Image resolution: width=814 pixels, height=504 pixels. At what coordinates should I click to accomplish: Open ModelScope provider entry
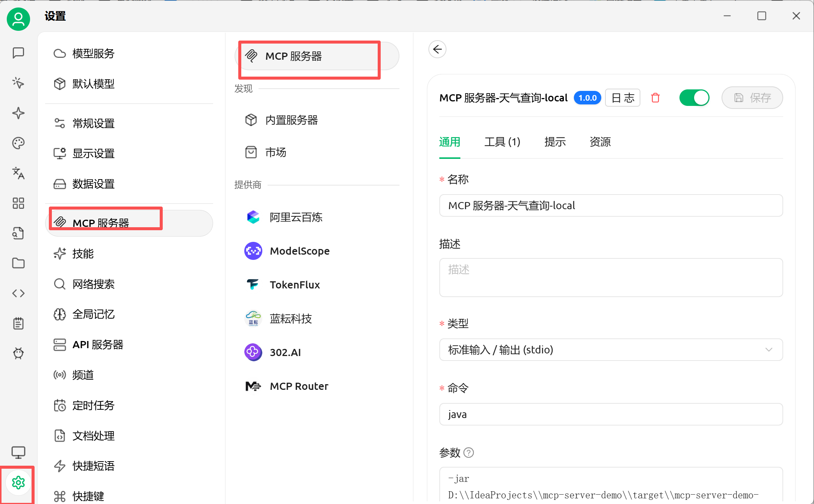(x=300, y=251)
